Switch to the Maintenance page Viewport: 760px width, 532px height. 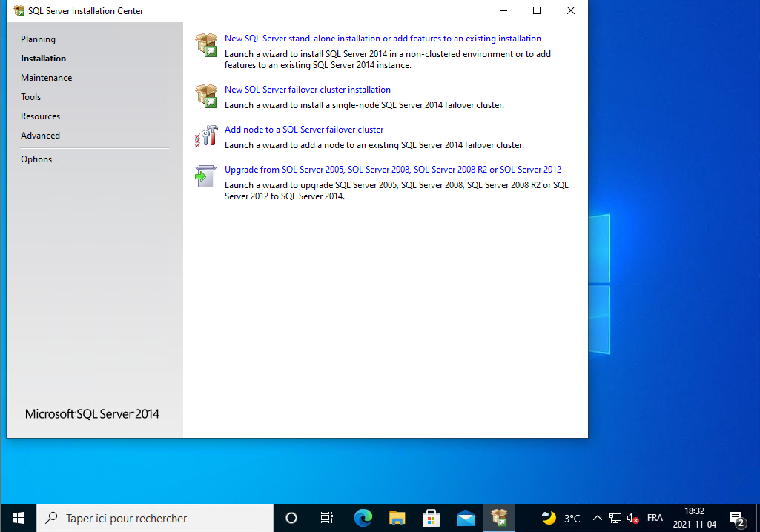point(46,78)
